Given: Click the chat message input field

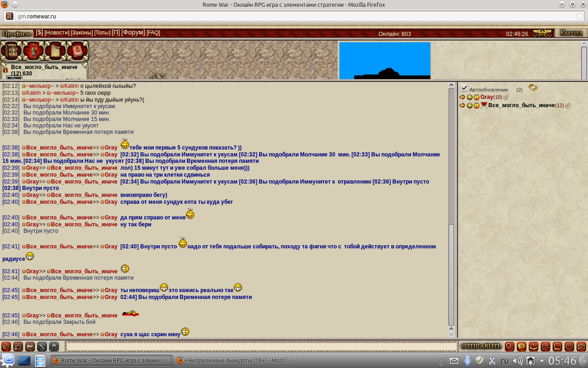Looking at the screenshot, I should point(262,346).
